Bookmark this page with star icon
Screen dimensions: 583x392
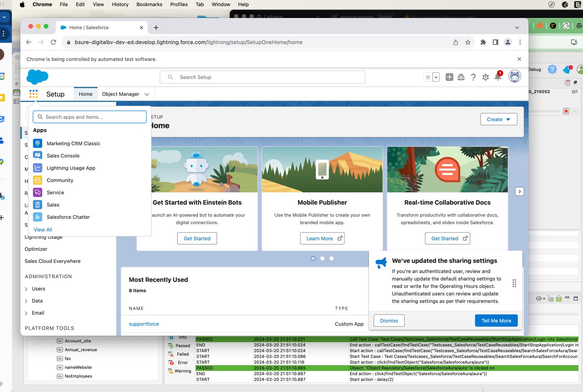point(468,42)
